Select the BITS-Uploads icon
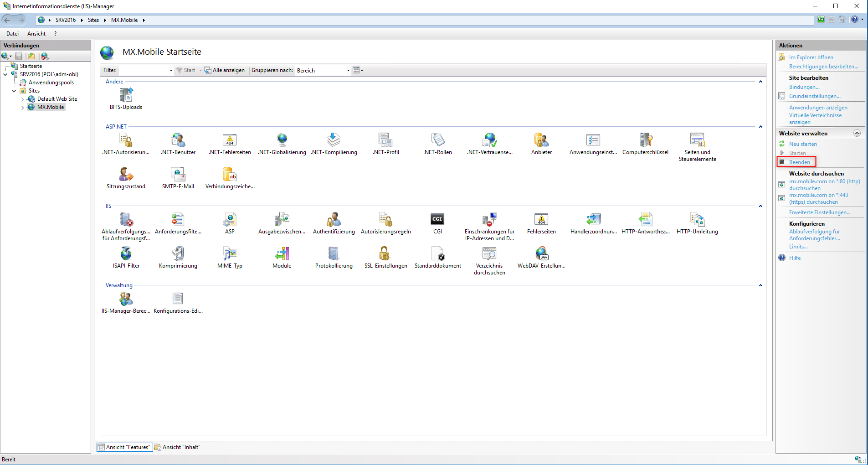This screenshot has width=868, height=465. 126,95
